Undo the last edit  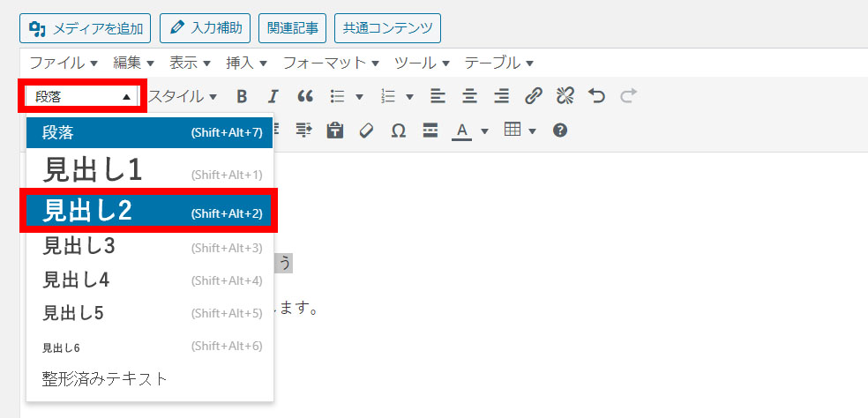pyautogui.click(x=597, y=96)
